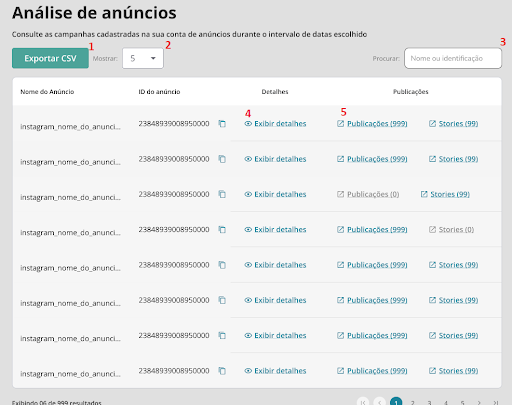512x405 pixels.
Task: Click the external link icon beside first Publicações (999)
Action: coord(340,124)
